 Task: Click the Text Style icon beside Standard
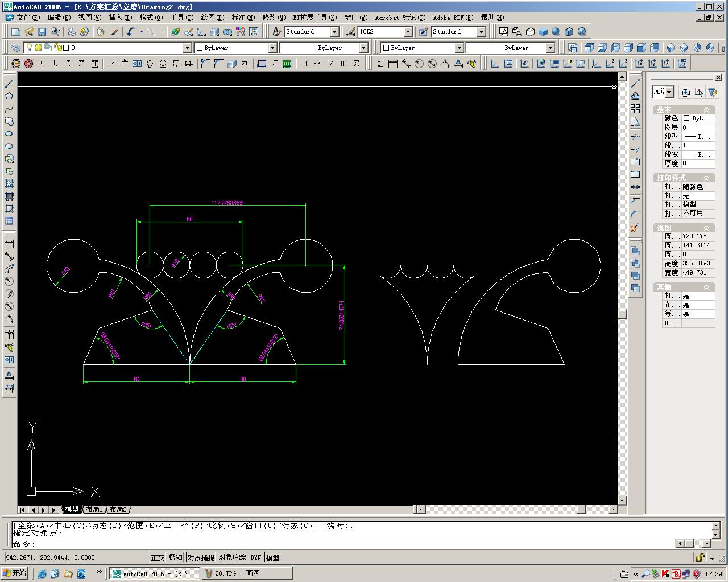[x=277, y=32]
